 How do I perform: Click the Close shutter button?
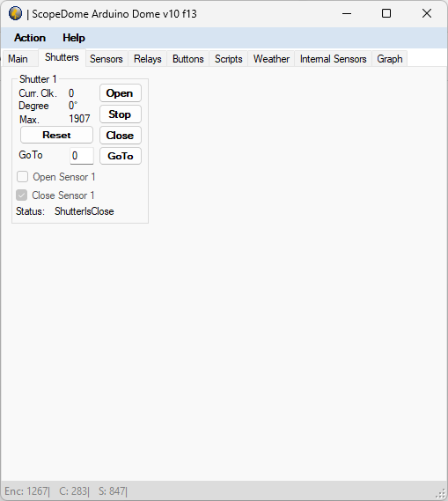[121, 135]
